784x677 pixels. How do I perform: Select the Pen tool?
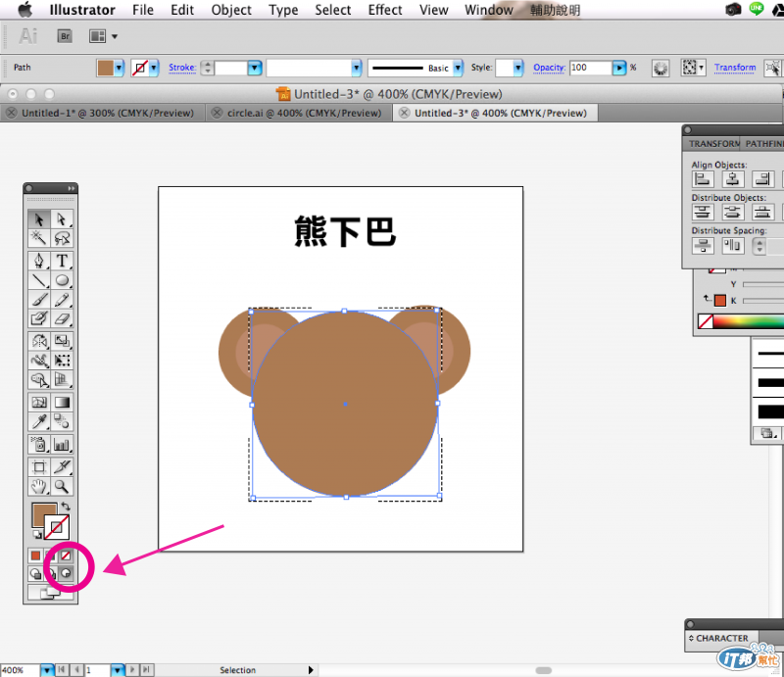pyautogui.click(x=39, y=261)
